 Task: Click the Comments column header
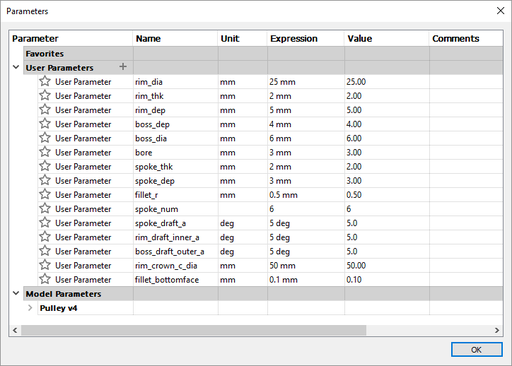click(466, 39)
